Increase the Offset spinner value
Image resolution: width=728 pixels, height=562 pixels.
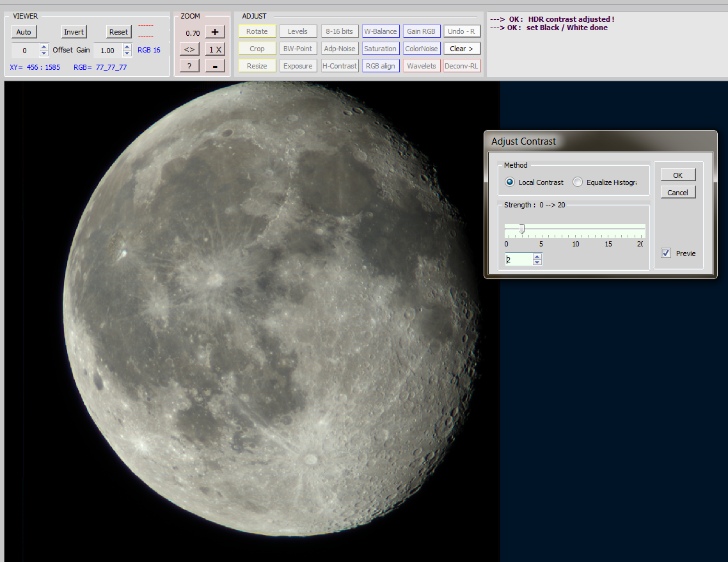pos(44,47)
